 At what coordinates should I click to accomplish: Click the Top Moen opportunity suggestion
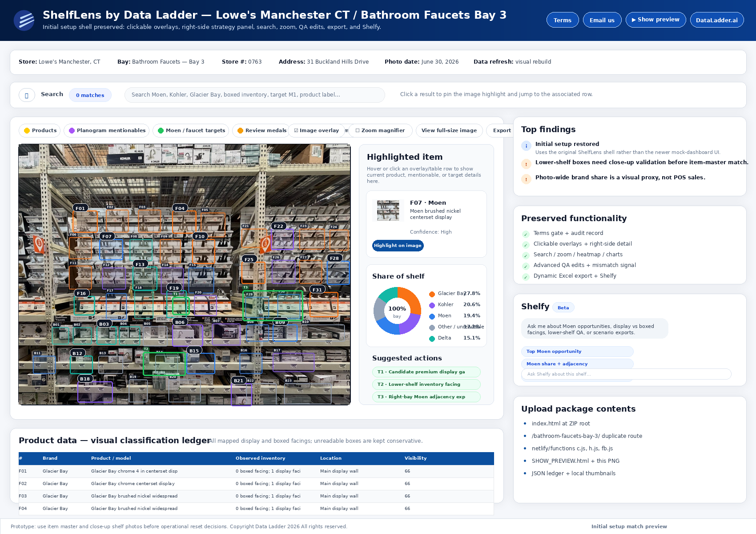[577, 352]
